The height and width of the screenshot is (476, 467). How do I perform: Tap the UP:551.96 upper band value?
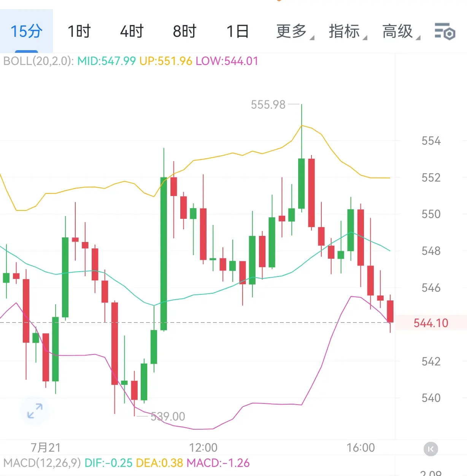point(166,61)
